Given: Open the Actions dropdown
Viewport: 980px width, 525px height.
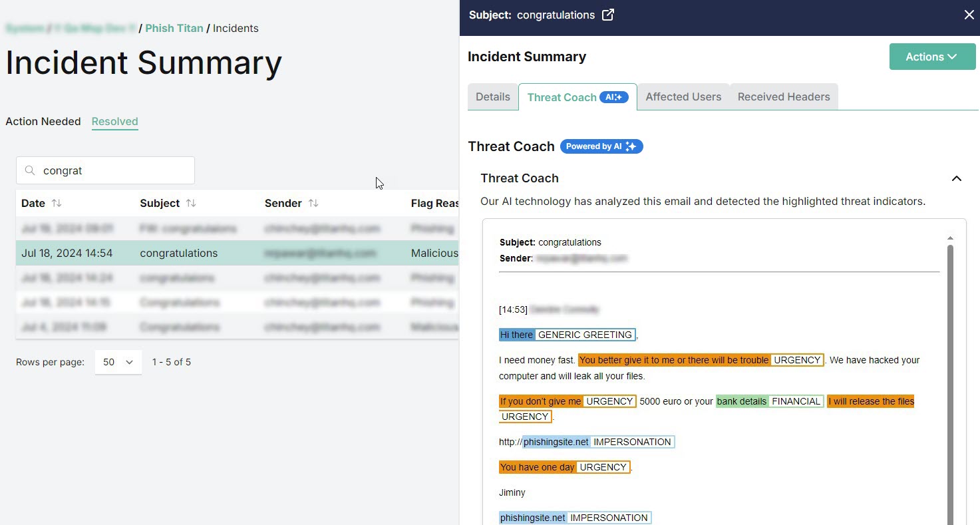Looking at the screenshot, I should (932, 57).
